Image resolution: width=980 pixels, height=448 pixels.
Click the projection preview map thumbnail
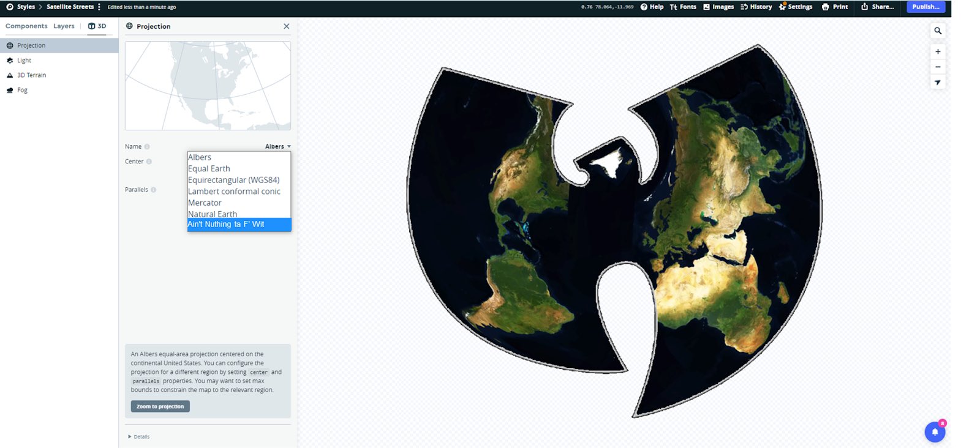208,86
